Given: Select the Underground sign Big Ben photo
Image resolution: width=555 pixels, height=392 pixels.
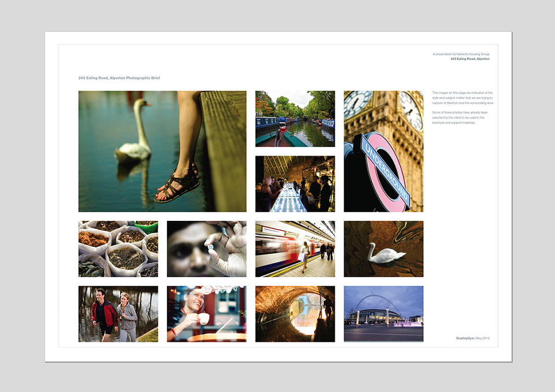Looking at the screenshot, I should (384, 151).
